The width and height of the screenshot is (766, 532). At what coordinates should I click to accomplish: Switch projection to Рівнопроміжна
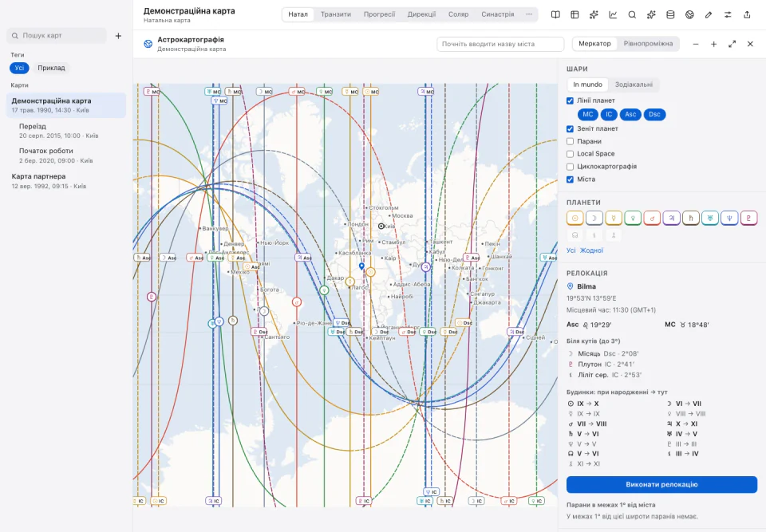(x=648, y=44)
